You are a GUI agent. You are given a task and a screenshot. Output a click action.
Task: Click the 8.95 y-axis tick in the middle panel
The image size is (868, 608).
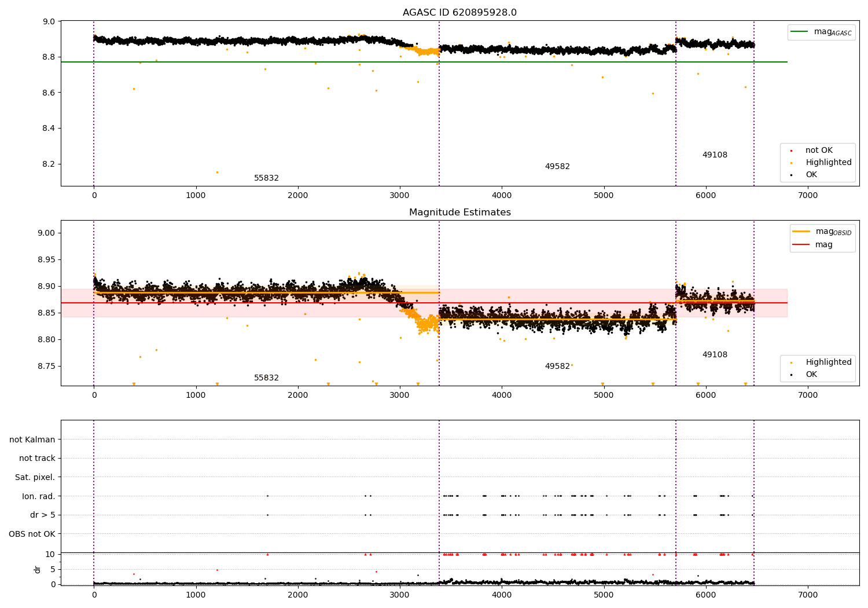pyautogui.click(x=46, y=259)
